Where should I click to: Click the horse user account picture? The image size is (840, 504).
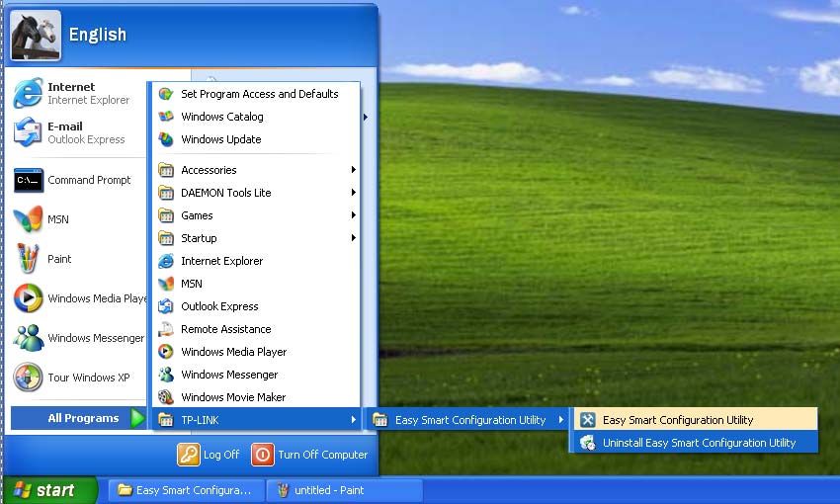36,36
